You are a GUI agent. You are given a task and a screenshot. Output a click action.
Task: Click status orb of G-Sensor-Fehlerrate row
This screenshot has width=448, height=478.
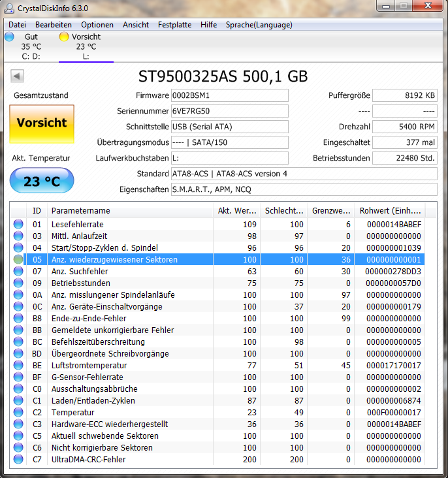tap(18, 377)
